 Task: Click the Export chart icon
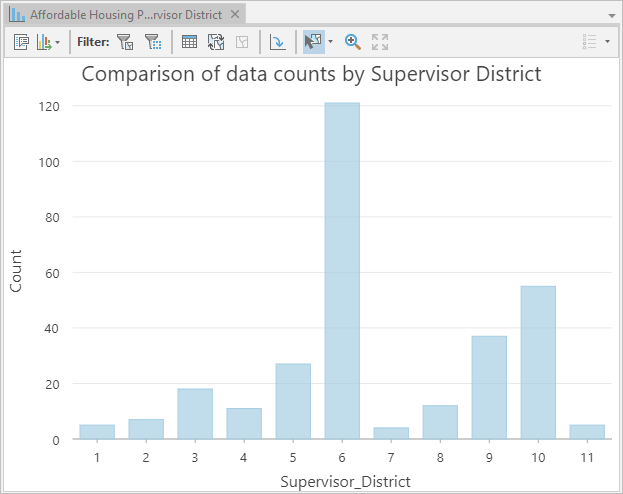pyautogui.click(x=44, y=42)
